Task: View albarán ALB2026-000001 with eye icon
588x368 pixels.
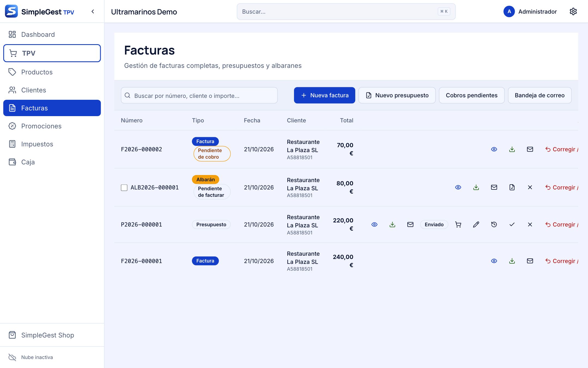Action: (458, 187)
